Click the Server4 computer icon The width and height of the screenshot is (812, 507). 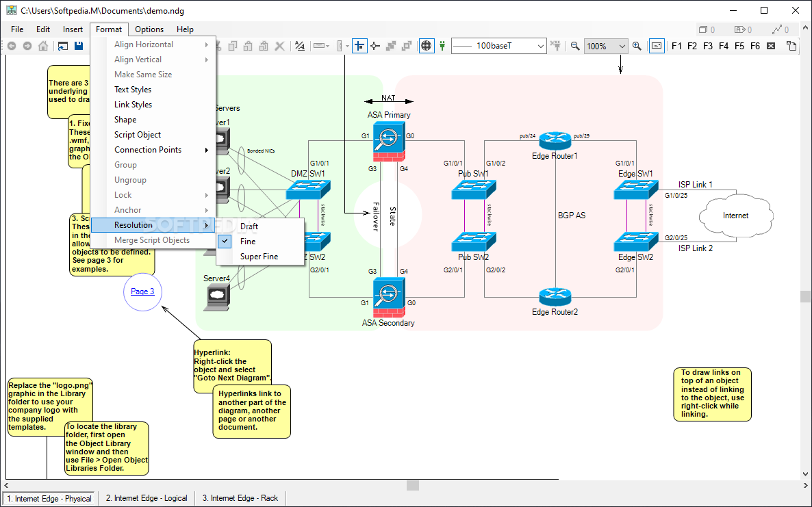point(217,297)
